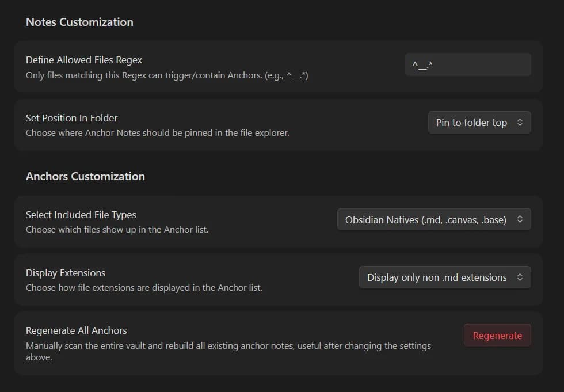
Task: Click the red Regenerate button
Action: pos(497,336)
